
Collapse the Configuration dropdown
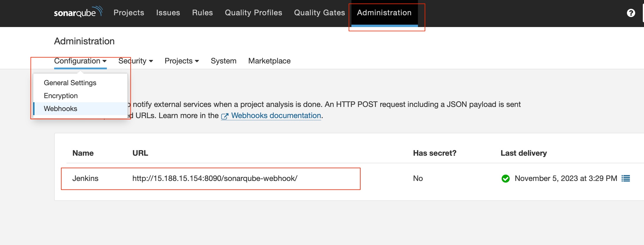pyautogui.click(x=80, y=61)
